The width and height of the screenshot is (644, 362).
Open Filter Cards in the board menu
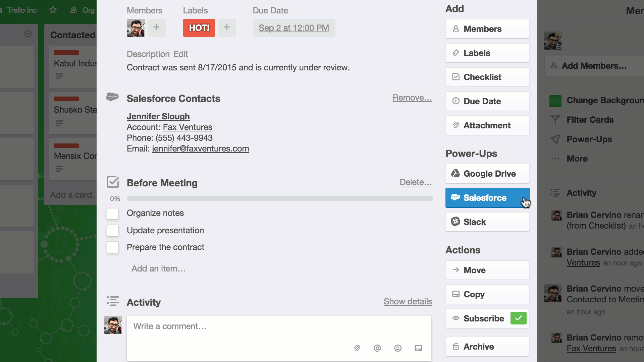pyautogui.click(x=590, y=120)
